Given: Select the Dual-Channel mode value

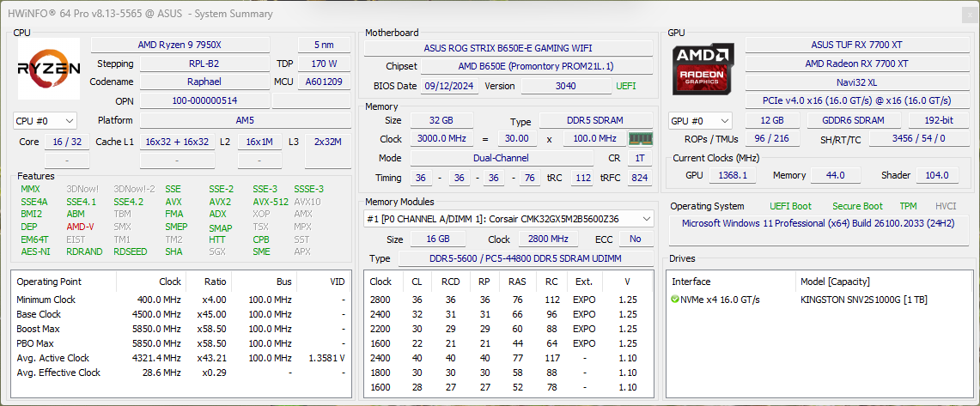Looking at the screenshot, I should click(502, 159).
